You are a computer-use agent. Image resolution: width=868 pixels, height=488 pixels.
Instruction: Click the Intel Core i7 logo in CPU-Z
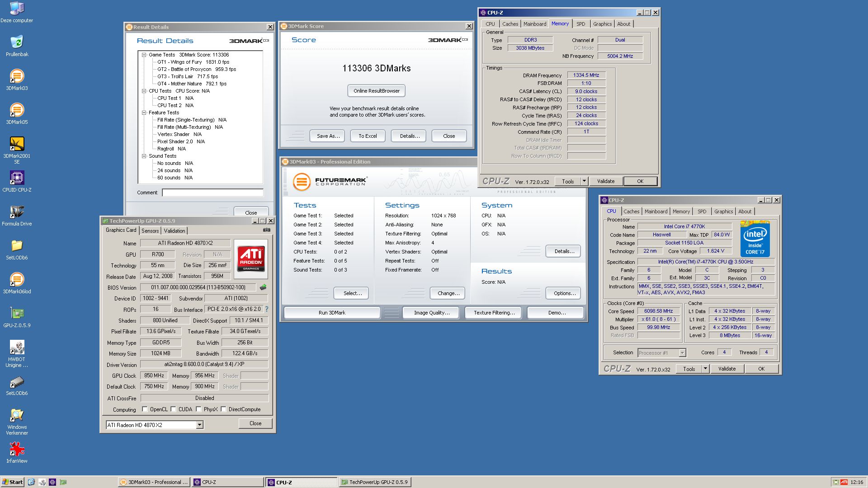click(755, 239)
